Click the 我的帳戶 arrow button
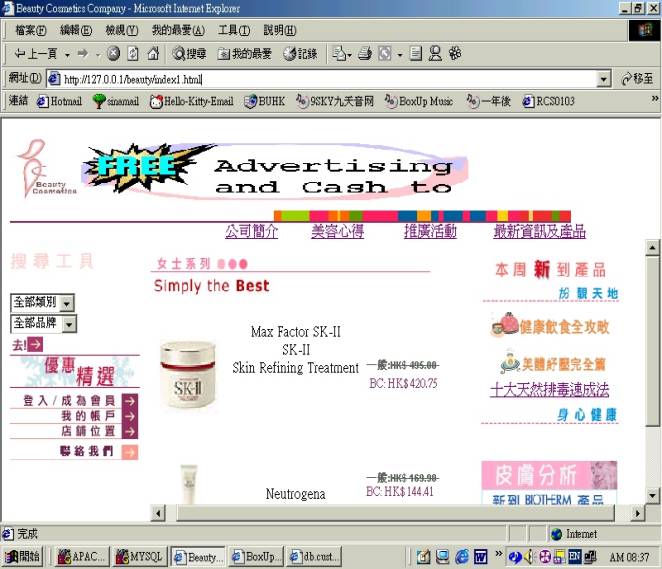 click(x=130, y=416)
